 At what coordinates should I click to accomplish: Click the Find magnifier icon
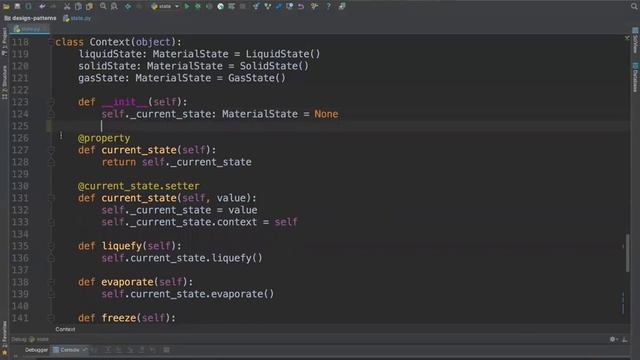[x=103, y=6]
